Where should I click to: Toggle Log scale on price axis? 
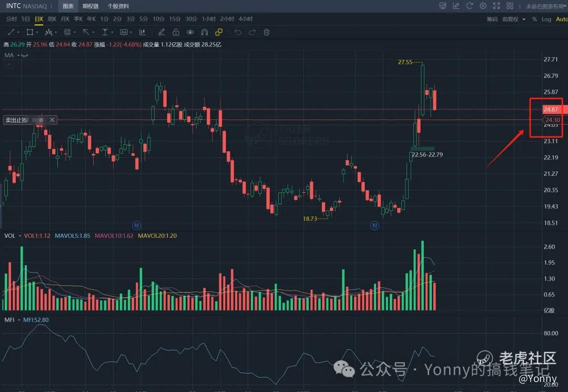[546, 19]
